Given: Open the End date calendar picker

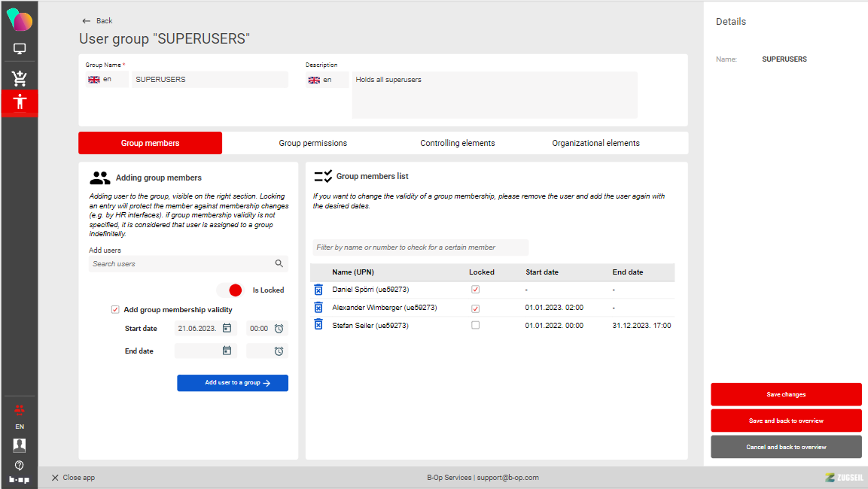Looking at the screenshot, I should coord(227,351).
